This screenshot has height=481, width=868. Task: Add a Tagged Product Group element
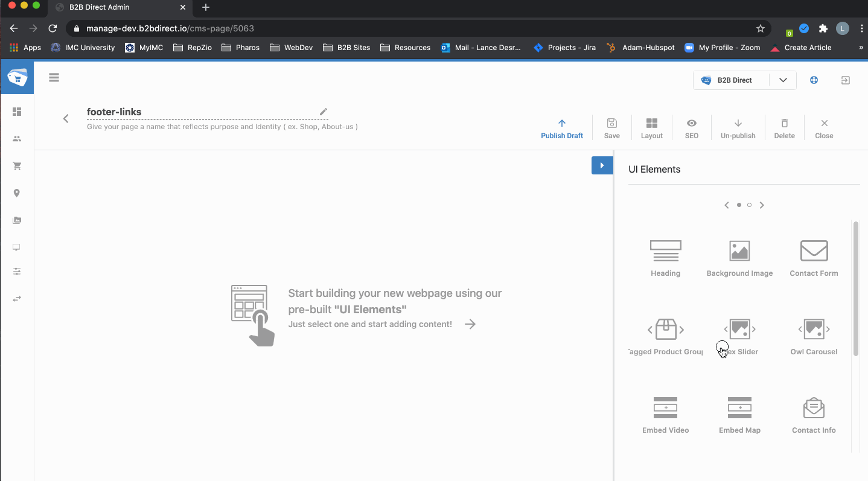[665, 337]
